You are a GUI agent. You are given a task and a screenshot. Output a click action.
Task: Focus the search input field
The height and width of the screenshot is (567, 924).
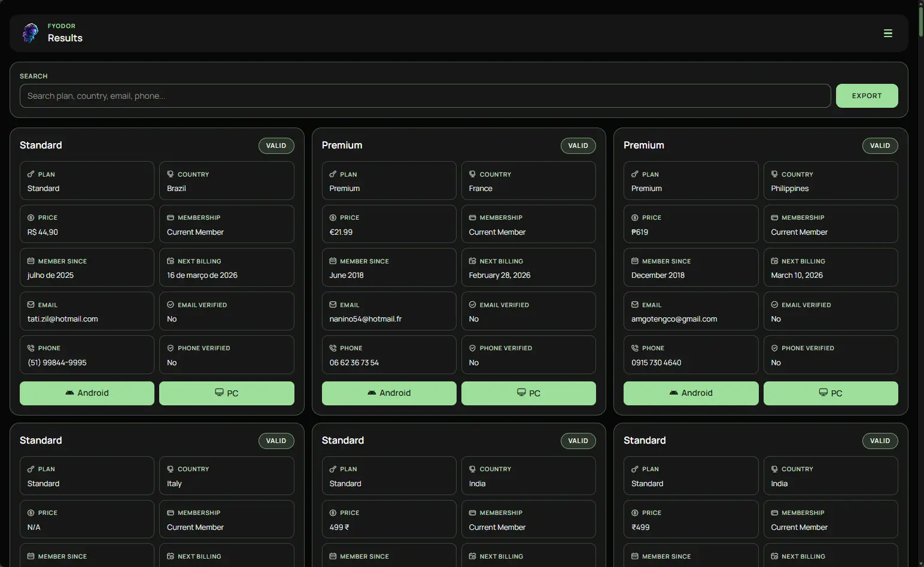(425, 96)
